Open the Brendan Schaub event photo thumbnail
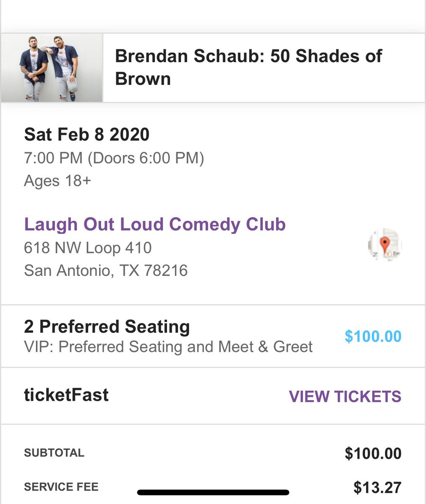Image resolution: width=426 pixels, height=504 pixels. click(x=52, y=68)
